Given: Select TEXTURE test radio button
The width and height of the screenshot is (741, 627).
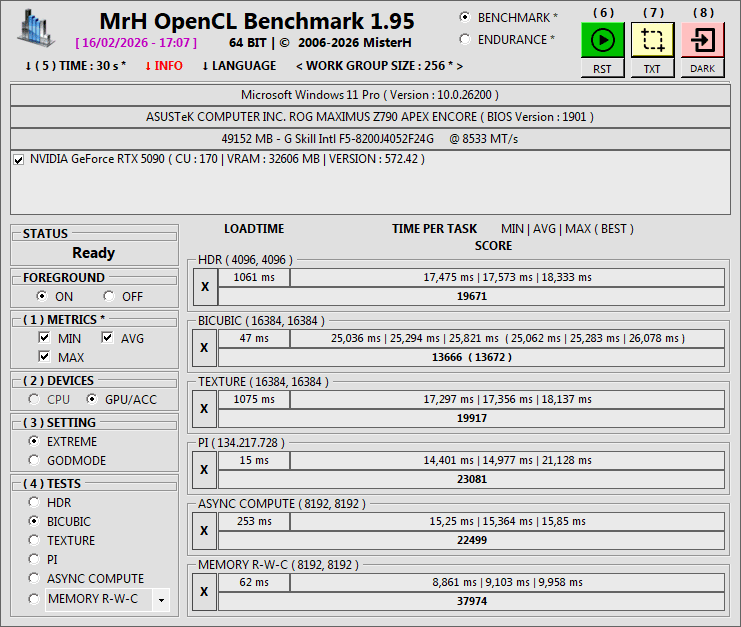Looking at the screenshot, I should pyautogui.click(x=34, y=540).
